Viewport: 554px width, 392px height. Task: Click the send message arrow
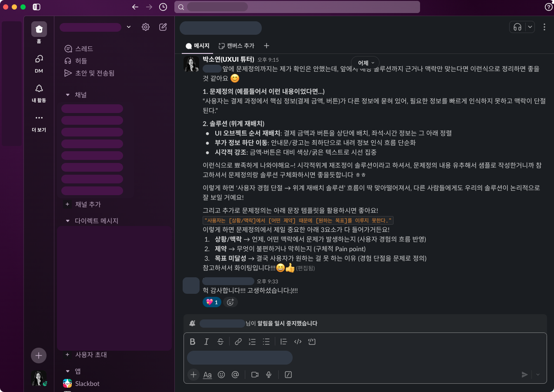pyautogui.click(x=525, y=375)
